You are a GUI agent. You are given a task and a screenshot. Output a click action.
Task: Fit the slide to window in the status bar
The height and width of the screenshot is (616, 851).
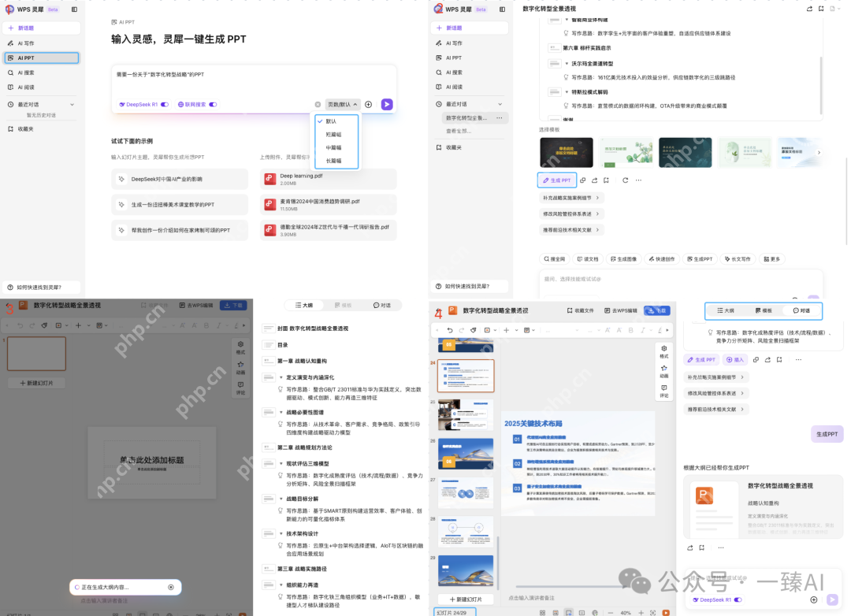653,613
